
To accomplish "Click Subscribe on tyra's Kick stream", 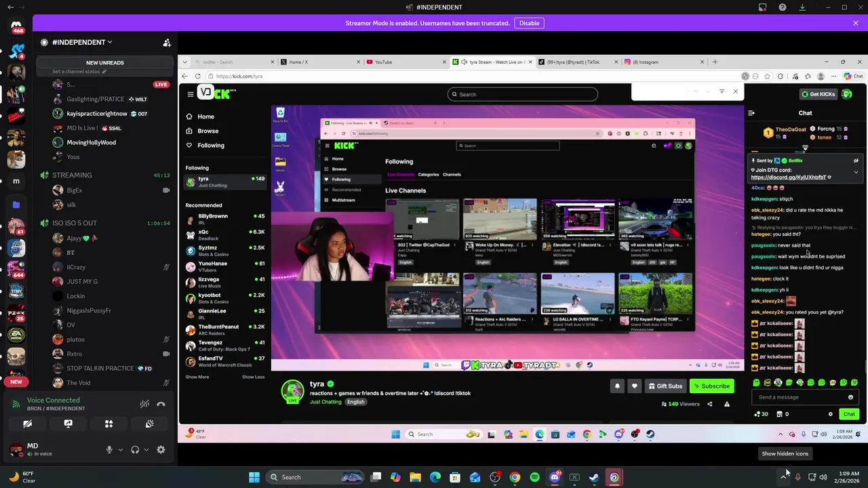I will pyautogui.click(x=711, y=386).
